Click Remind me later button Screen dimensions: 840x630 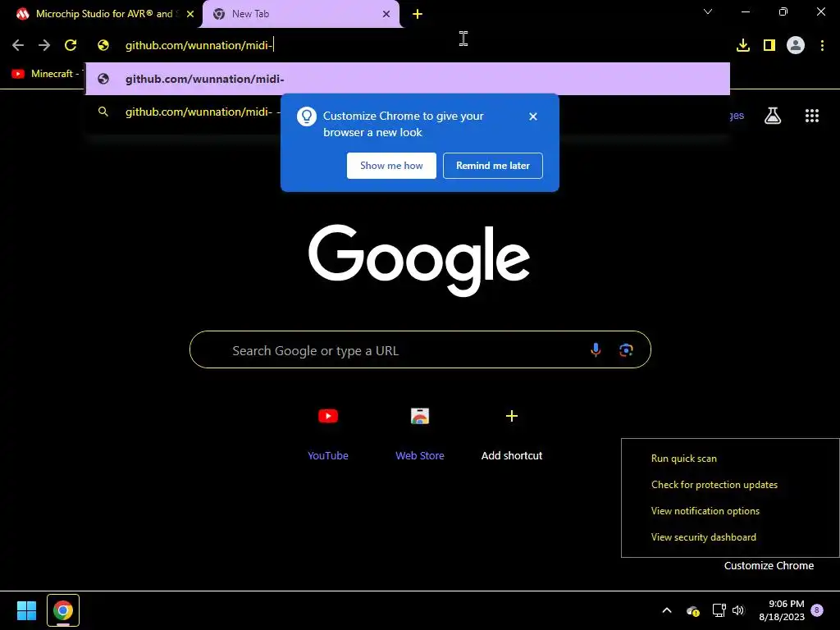[x=493, y=166]
